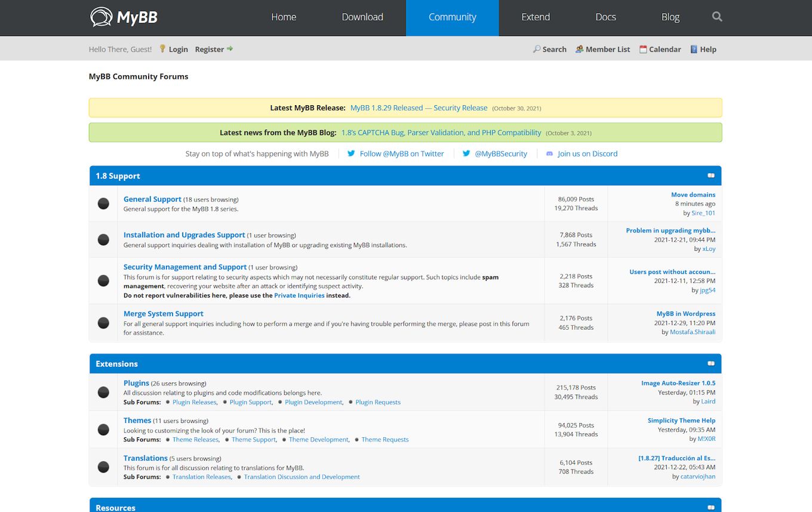Image resolution: width=812 pixels, height=512 pixels.
Task: Open Security Management and Support forum
Action: tap(184, 267)
